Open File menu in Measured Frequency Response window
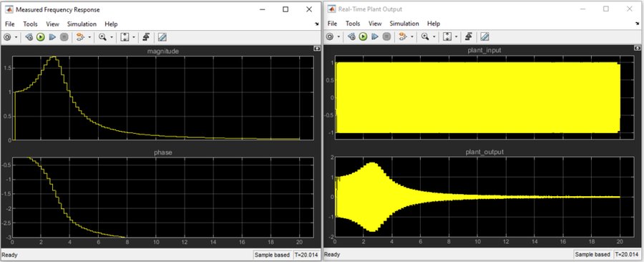Viewport: 644px width, 262px height. (x=9, y=24)
